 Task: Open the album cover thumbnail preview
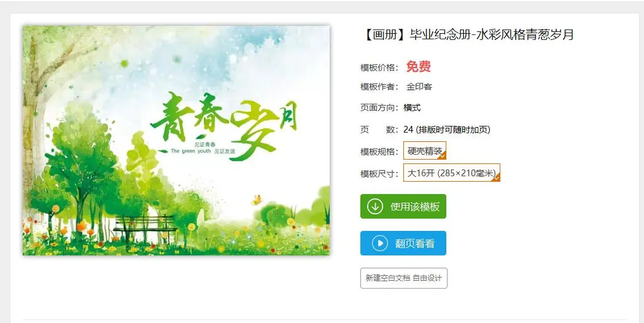pos(176,141)
